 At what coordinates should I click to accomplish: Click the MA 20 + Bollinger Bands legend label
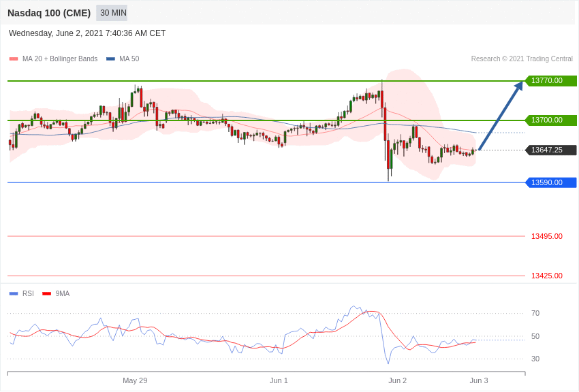[x=60, y=59]
